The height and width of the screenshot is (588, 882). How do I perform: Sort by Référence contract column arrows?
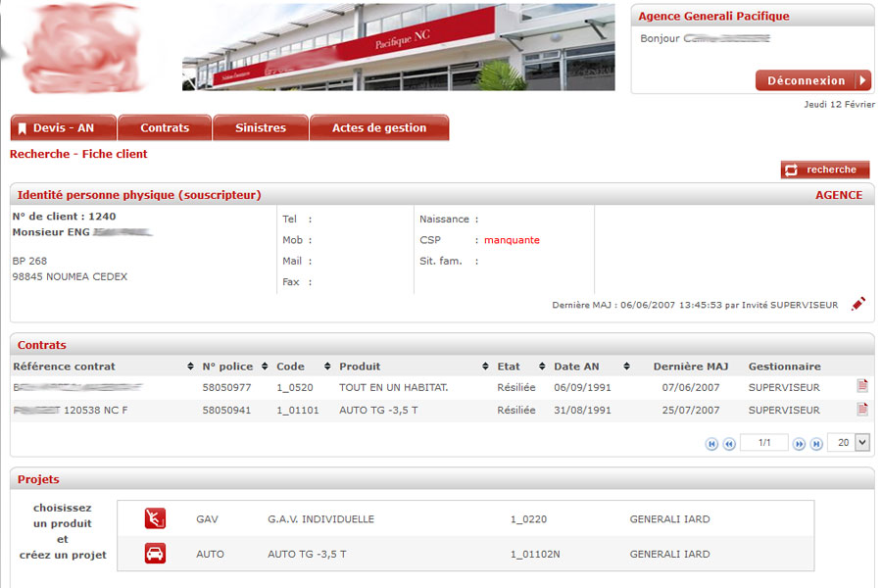(191, 367)
